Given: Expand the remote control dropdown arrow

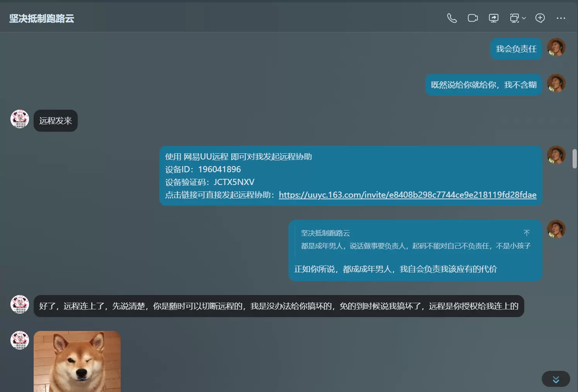Looking at the screenshot, I should tap(524, 18).
